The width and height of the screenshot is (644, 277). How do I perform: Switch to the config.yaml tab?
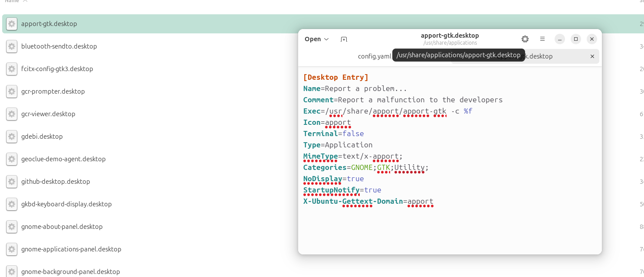375,56
